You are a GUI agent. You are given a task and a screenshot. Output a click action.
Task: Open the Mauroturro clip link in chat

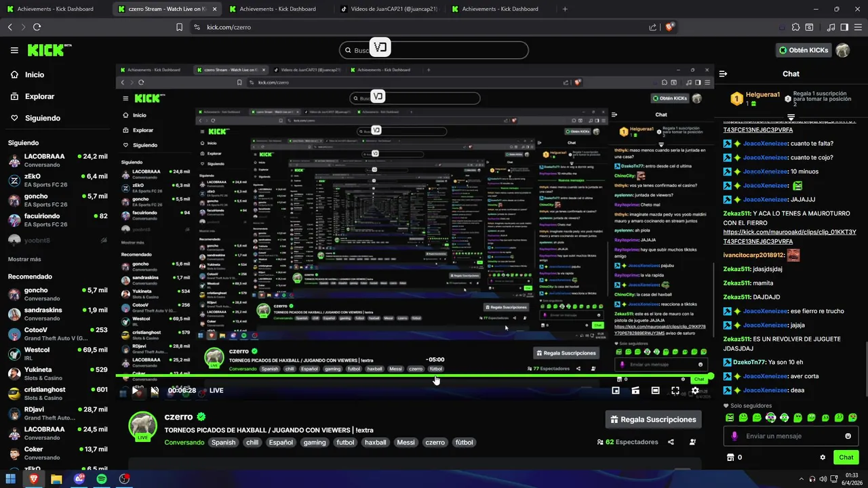click(789, 237)
